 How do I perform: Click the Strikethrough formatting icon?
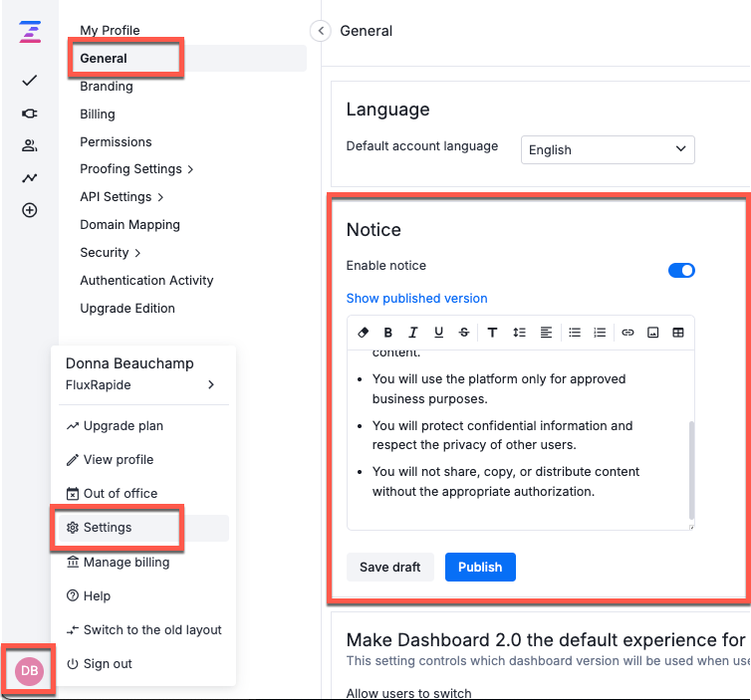(463, 333)
